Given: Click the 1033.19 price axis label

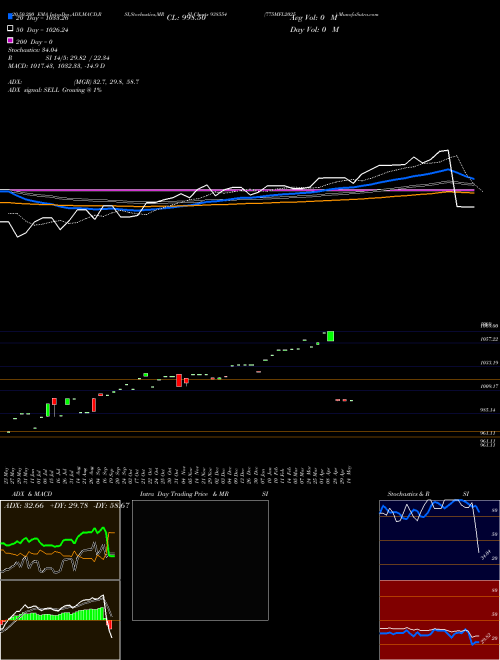Looking at the screenshot, I should coord(490,362).
